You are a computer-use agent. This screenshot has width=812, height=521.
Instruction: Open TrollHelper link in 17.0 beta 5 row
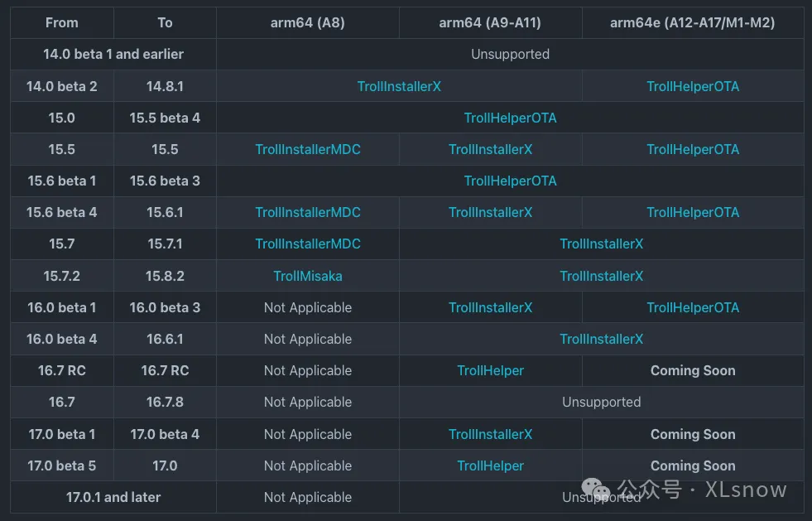click(490, 466)
